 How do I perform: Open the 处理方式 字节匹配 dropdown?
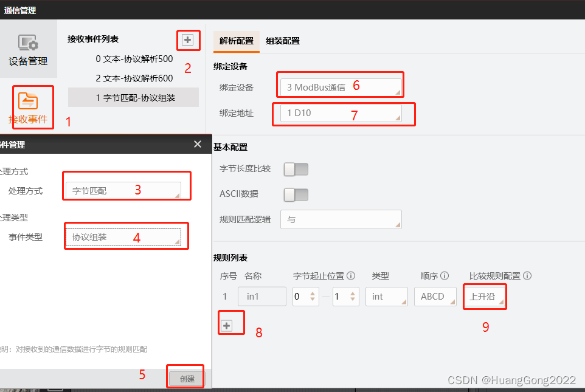[x=123, y=191]
